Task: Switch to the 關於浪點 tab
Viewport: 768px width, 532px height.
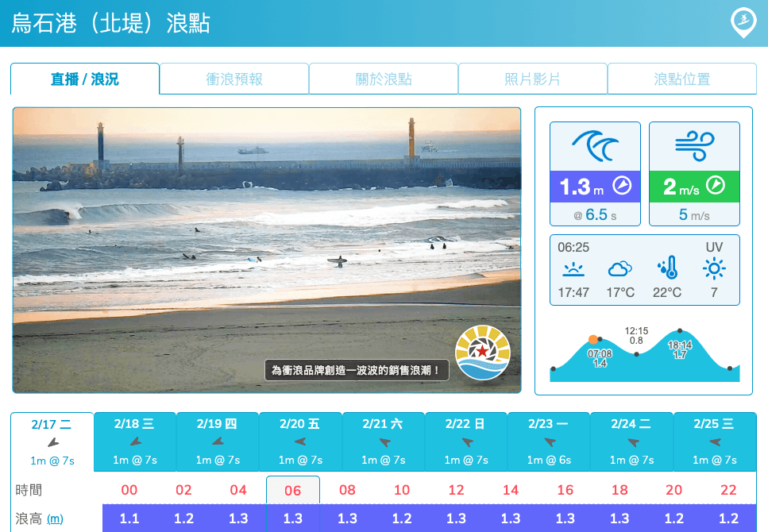Action: [384, 79]
